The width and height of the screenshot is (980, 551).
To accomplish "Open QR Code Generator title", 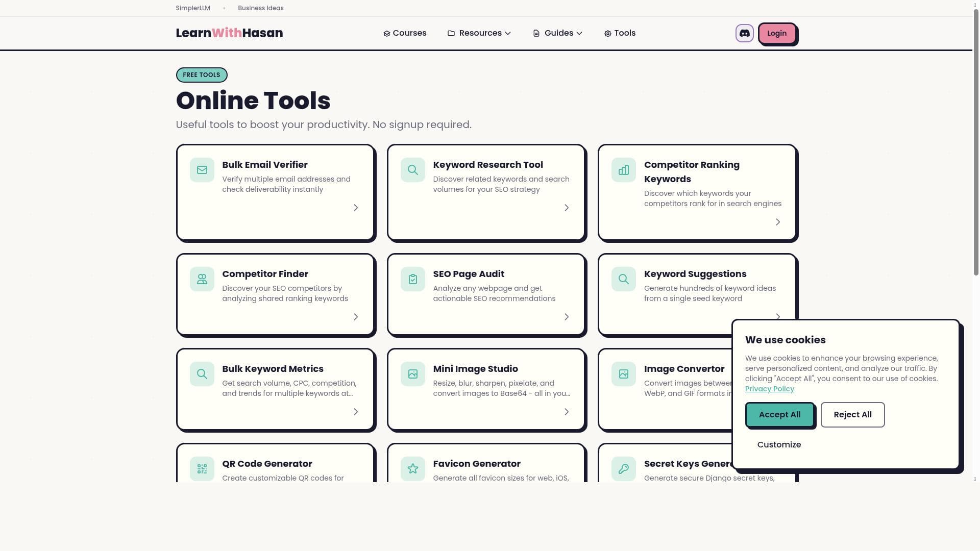I will pyautogui.click(x=267, y=464).
